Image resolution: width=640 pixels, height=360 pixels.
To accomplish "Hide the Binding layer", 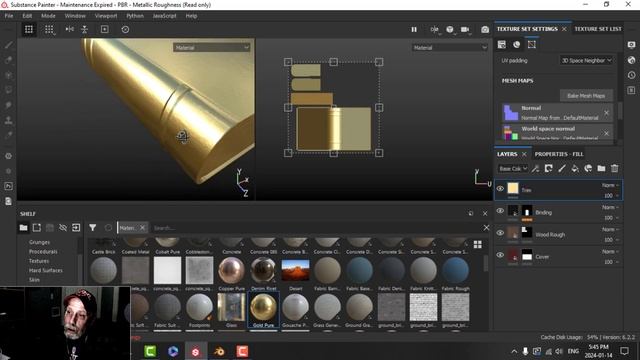I will tap(500, 211).
